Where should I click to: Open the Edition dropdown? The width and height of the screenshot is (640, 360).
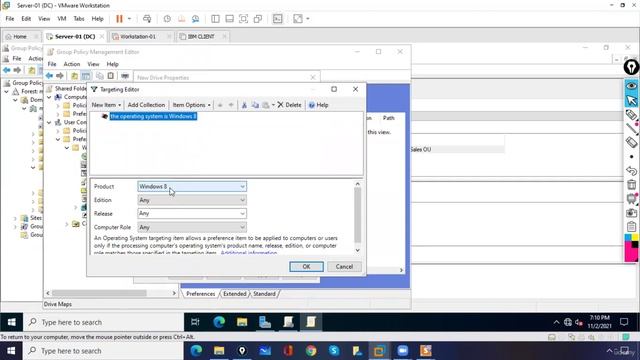point(192,200)
